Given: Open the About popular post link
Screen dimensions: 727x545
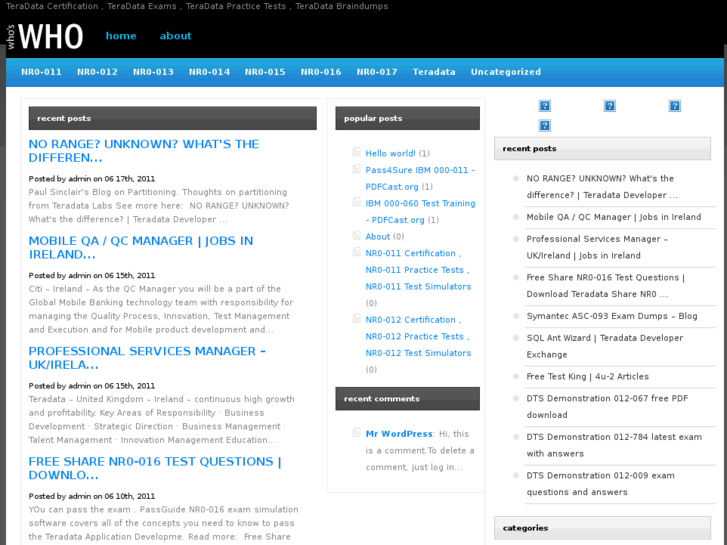Looking at the screenshot, I should (378, 237).
